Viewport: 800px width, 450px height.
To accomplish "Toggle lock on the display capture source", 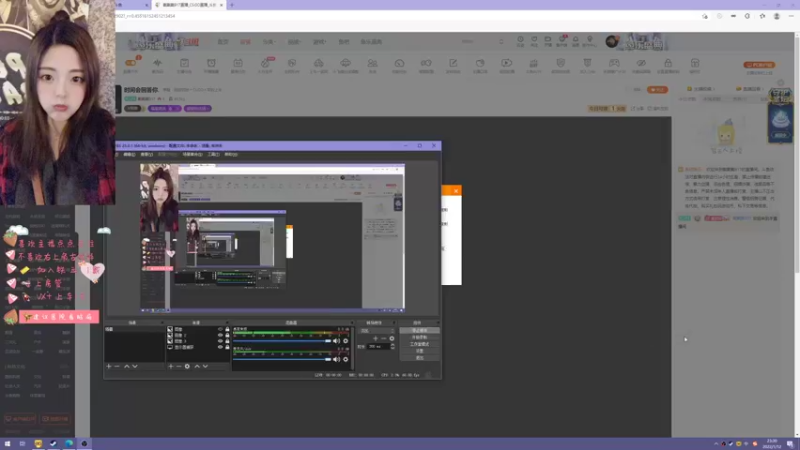I will (227, 347).
